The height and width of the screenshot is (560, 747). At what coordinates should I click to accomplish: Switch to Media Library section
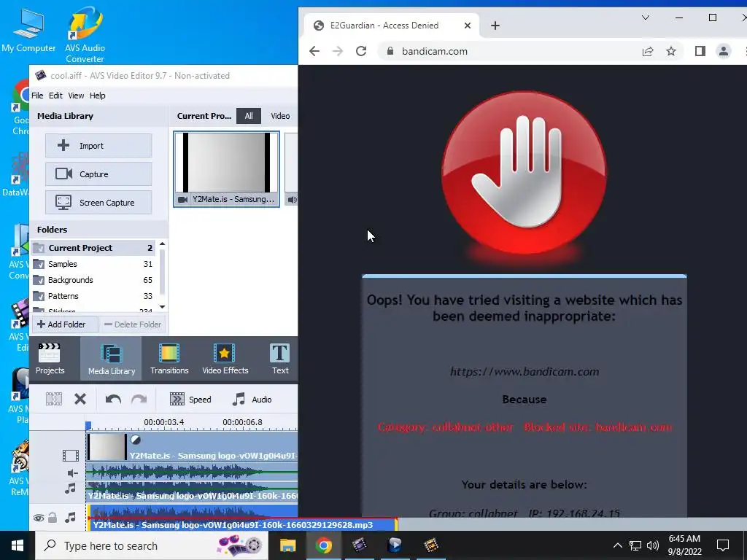pos(111,359)
